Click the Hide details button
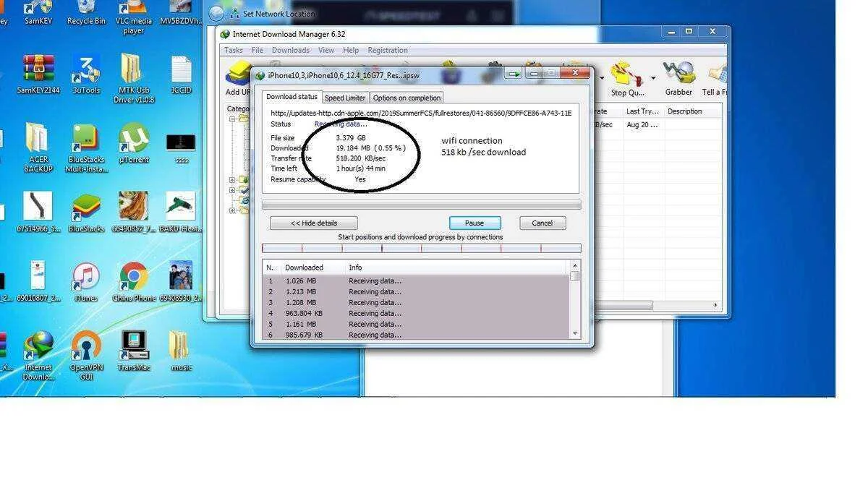This screenshot has height=488, width=868. (314, 223)
